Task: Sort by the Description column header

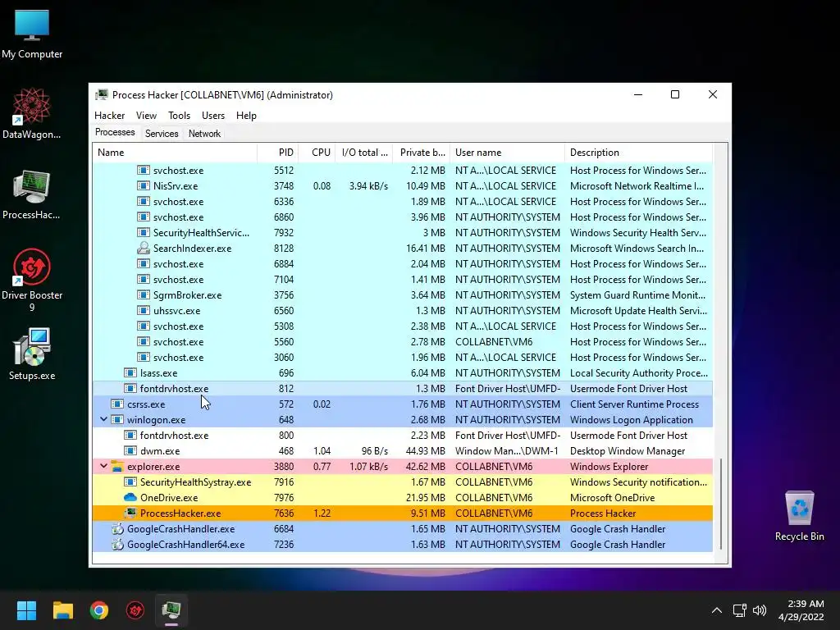Action: point(638,153)
